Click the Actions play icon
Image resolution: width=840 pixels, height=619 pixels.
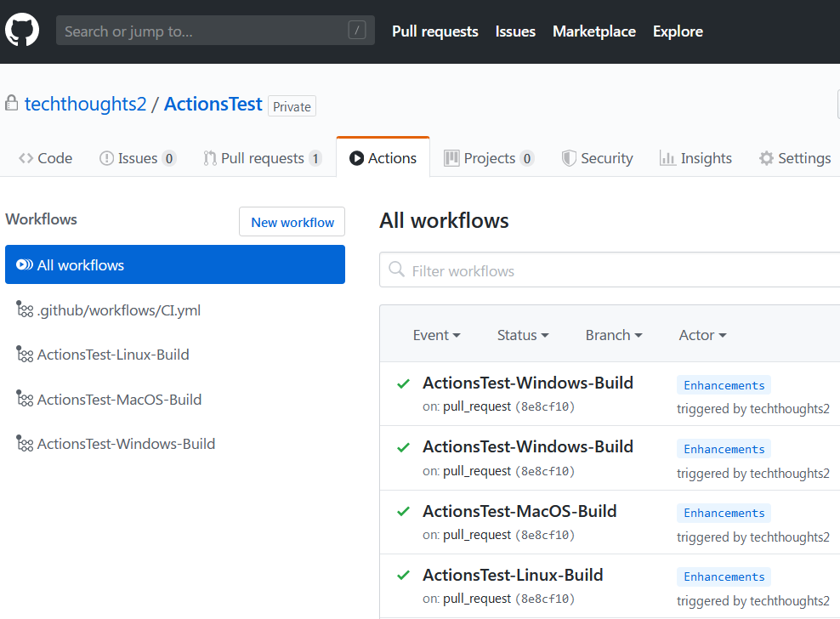(356, 158)
